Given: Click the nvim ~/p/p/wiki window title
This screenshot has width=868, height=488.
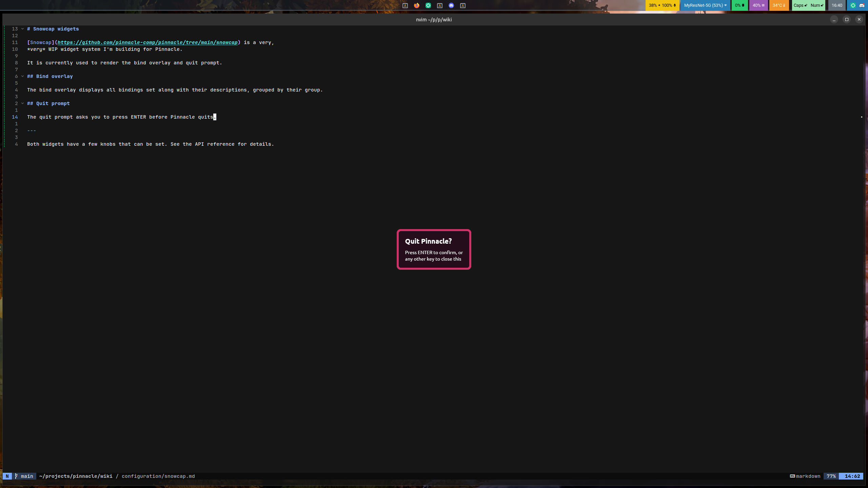Looking at the screenshot, I should (x=434, y=20).
